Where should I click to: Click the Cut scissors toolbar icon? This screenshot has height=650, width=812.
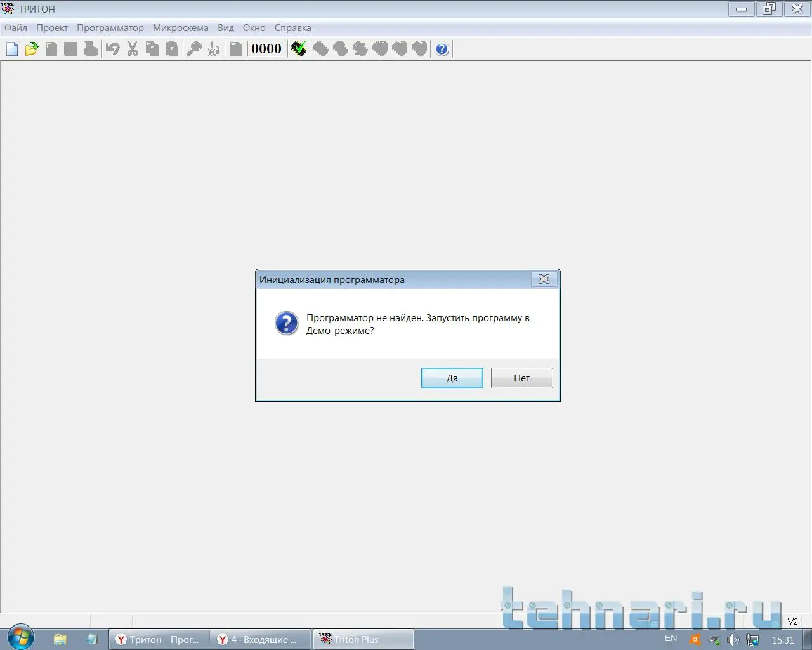(x=133, y=49)
